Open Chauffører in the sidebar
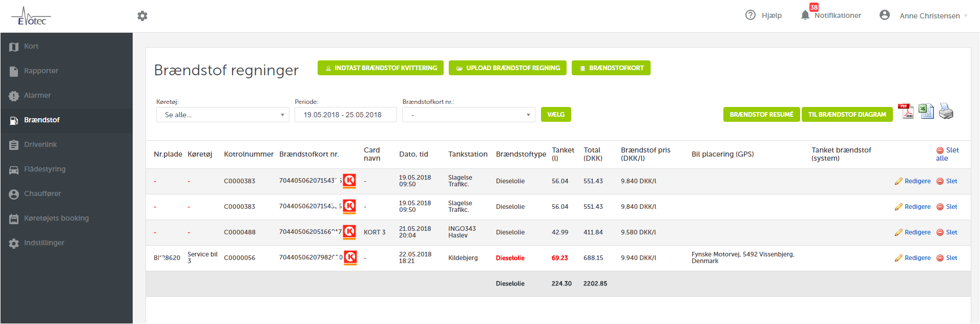 (67, 193)
